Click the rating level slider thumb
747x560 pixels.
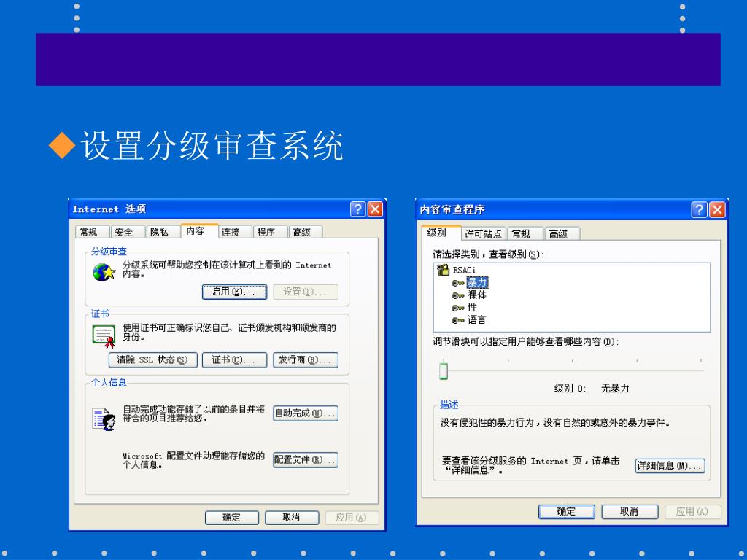444,370
